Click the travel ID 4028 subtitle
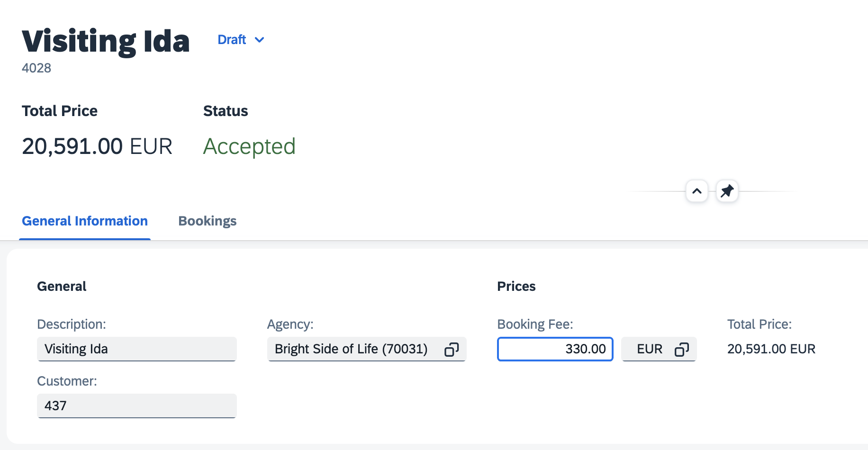This screenshot has width=868, height=450. [x=36, y=68]
